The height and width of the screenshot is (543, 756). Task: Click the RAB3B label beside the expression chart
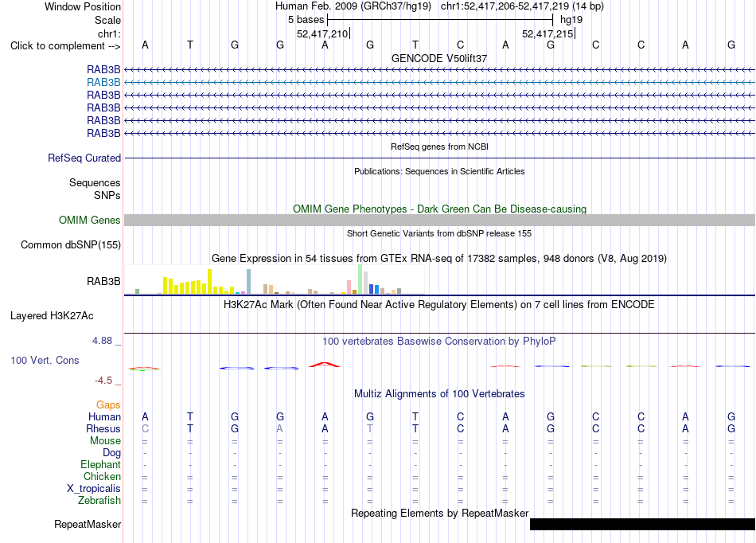103,281
